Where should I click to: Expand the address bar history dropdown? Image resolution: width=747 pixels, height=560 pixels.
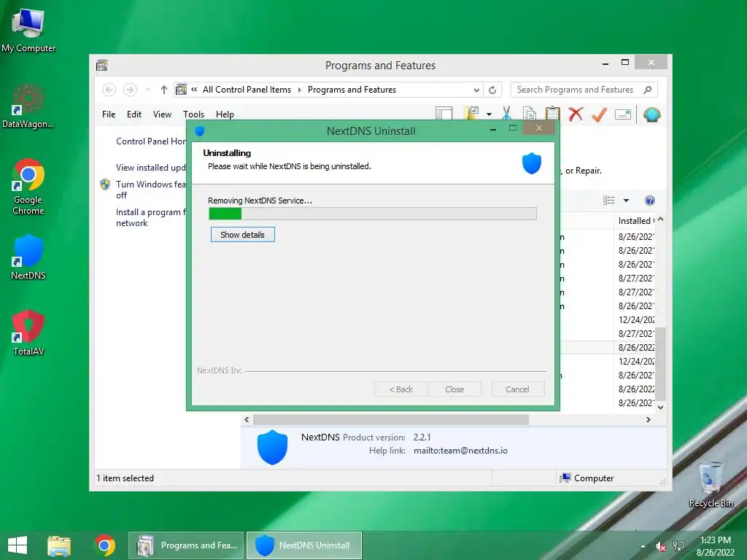coord(476,90)
